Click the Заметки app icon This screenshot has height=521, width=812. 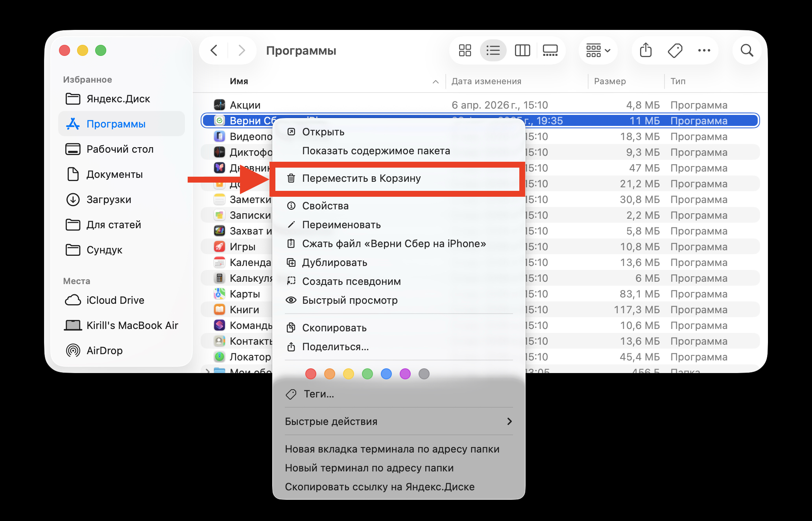[220, 199]
